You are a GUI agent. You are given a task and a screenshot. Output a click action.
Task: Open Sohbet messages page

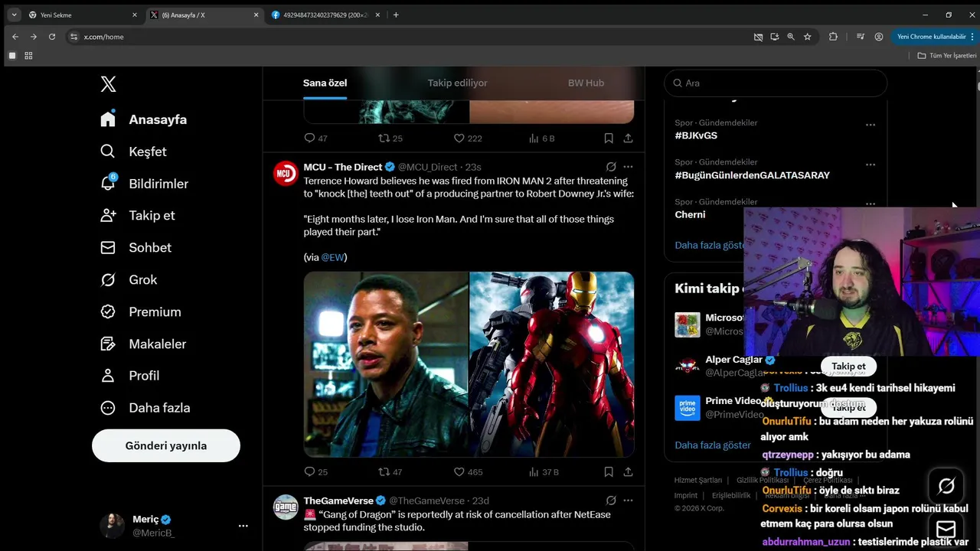click(x=136, y=247)
